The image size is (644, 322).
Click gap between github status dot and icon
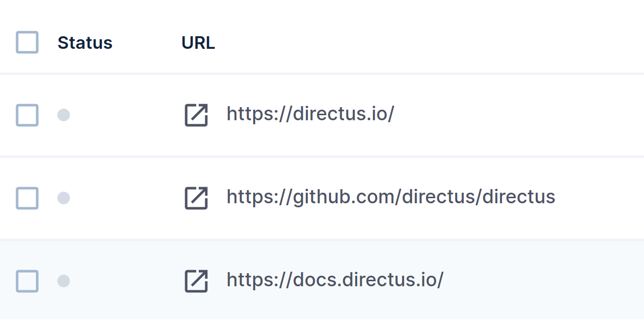tap(126, 198)
